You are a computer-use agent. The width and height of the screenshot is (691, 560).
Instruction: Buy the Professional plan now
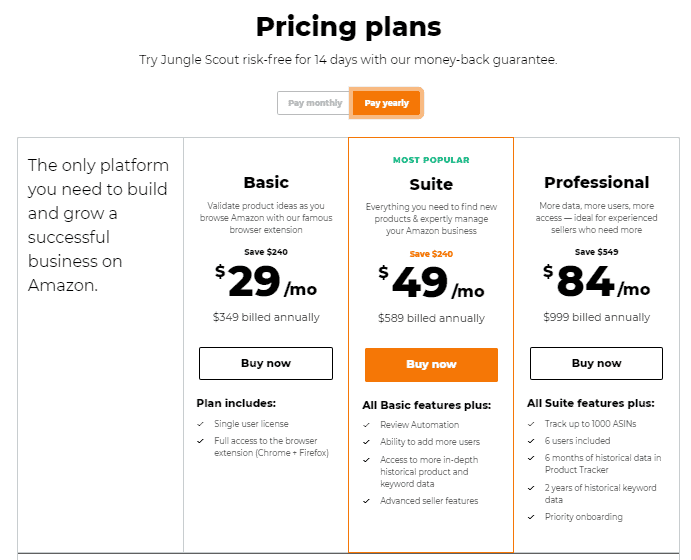click(x=596, y=363)
